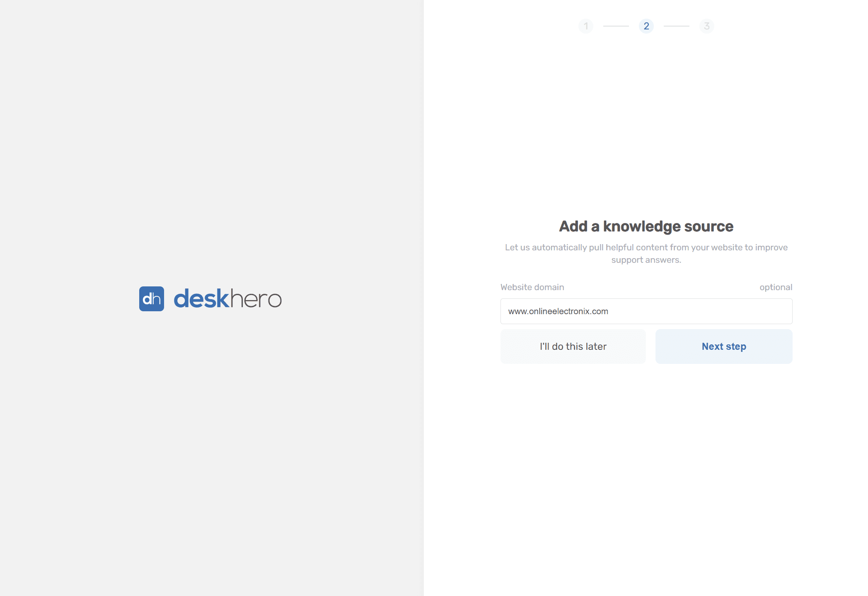
Task: Select step 2 circle indicator
Action: pyautogui.click(x=646, y=26)
